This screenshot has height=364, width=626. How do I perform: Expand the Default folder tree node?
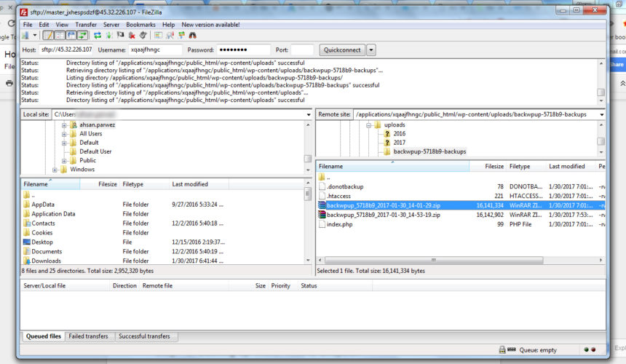pyautogui.click(x=64, y=143)
